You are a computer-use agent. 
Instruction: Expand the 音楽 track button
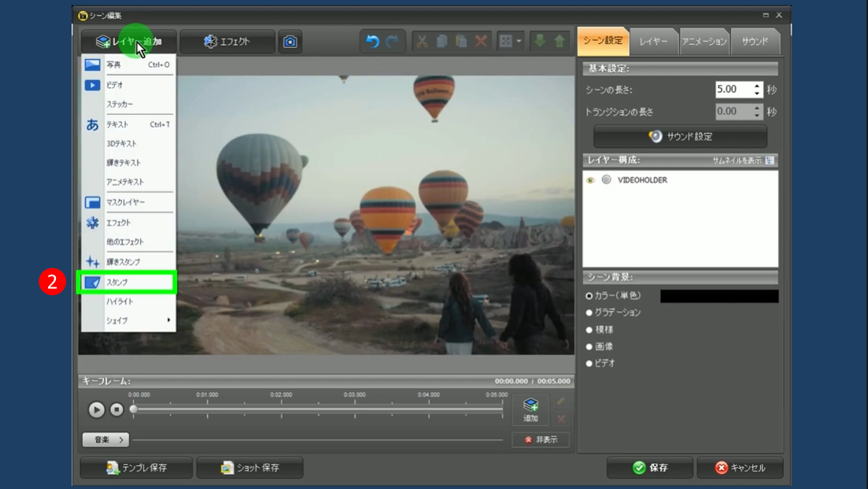click(105, 439)
